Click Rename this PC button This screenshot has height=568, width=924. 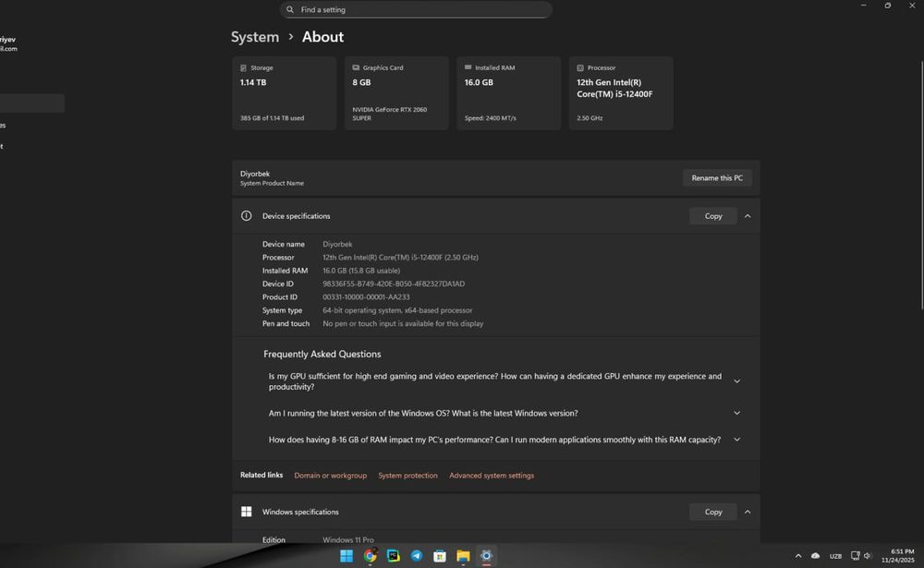(x=717, y=178)
